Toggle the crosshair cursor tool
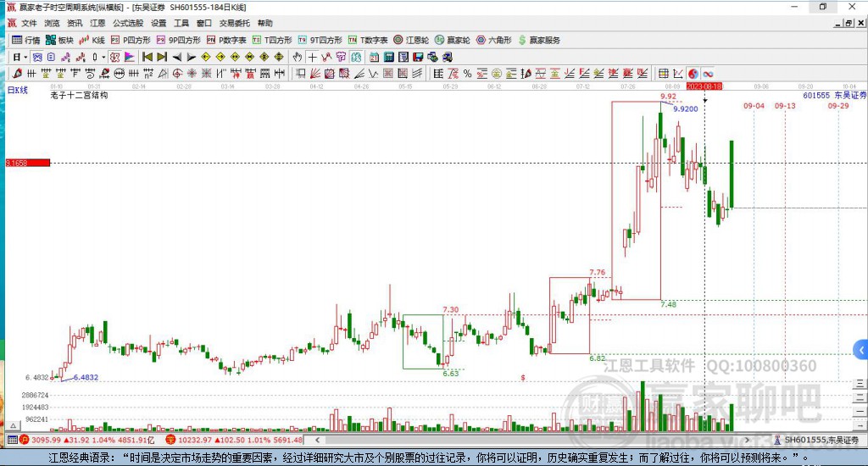This screenshot has width=868, height=466. pos(313,57)
